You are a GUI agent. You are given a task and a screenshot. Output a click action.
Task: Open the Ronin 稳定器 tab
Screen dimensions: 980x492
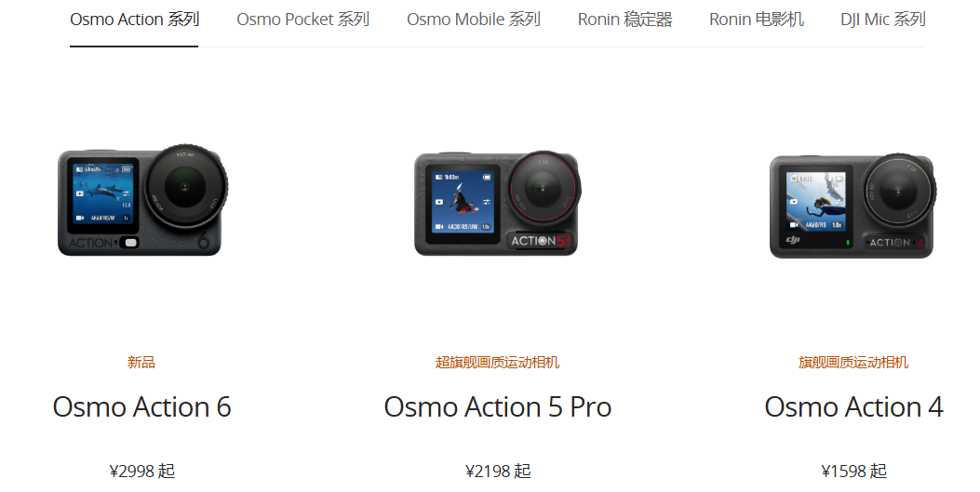(x=625, y=20)
